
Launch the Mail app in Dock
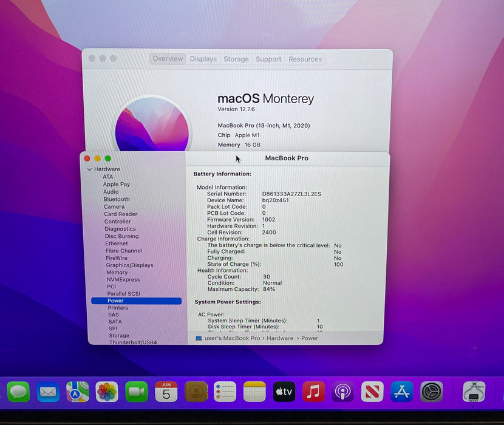tap(48, 392)
